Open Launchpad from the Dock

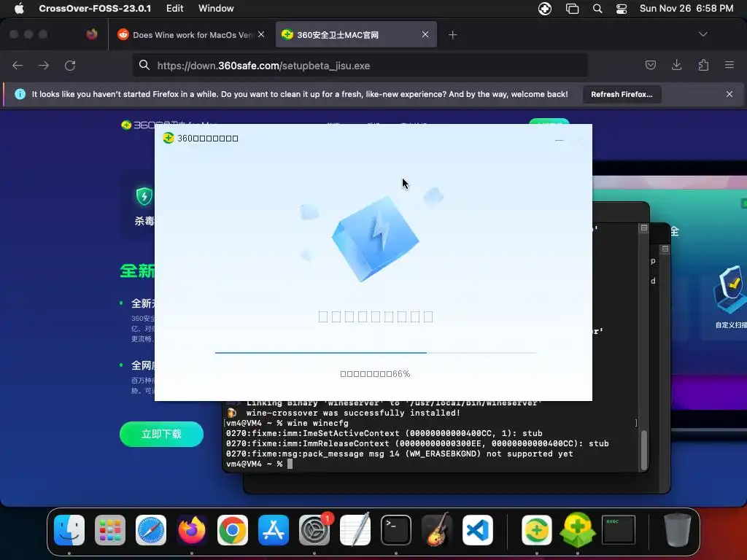(x=110, y=530)
